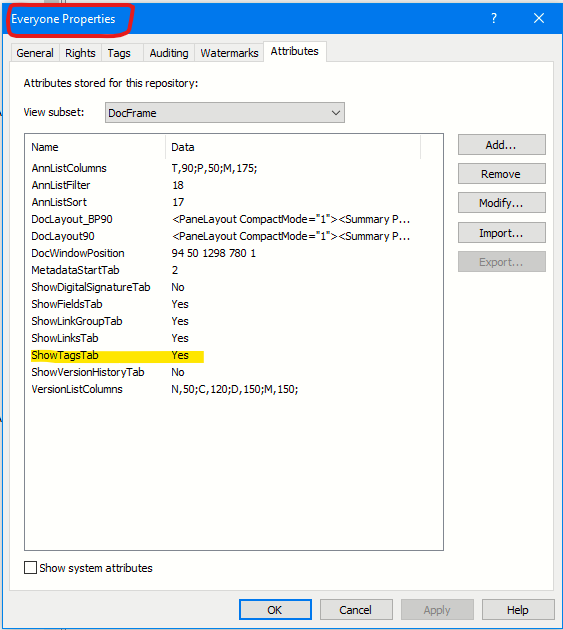
Task: Click the Remove button
Action: [x=502, y=174]
